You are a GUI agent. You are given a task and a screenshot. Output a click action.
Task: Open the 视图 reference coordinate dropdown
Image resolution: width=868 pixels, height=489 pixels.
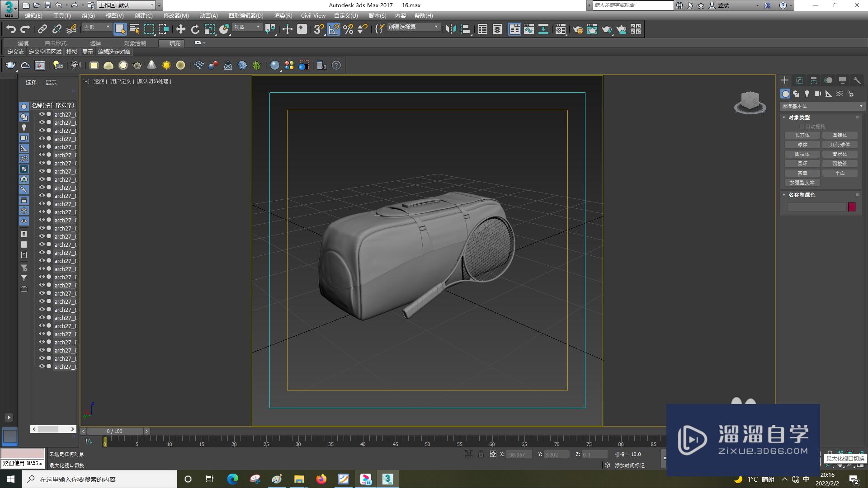[247, 28]
